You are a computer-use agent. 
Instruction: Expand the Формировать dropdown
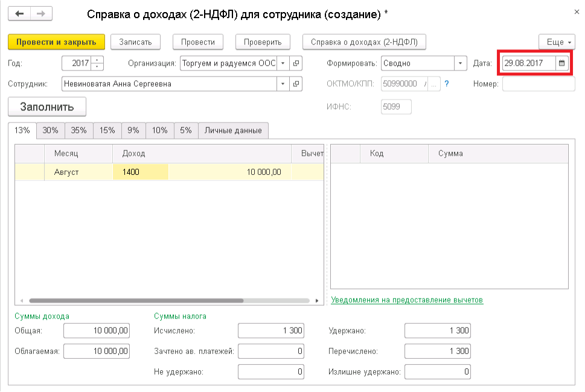coord(460,63)
